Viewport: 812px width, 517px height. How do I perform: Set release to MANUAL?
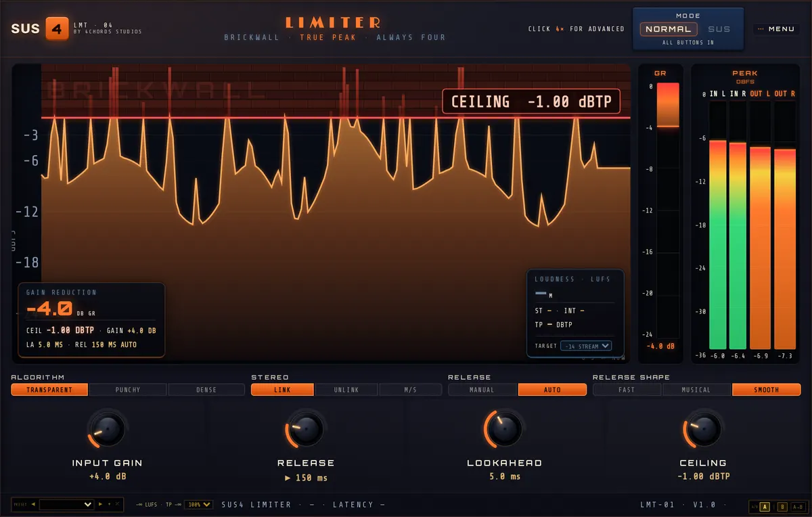click(482, 390)
